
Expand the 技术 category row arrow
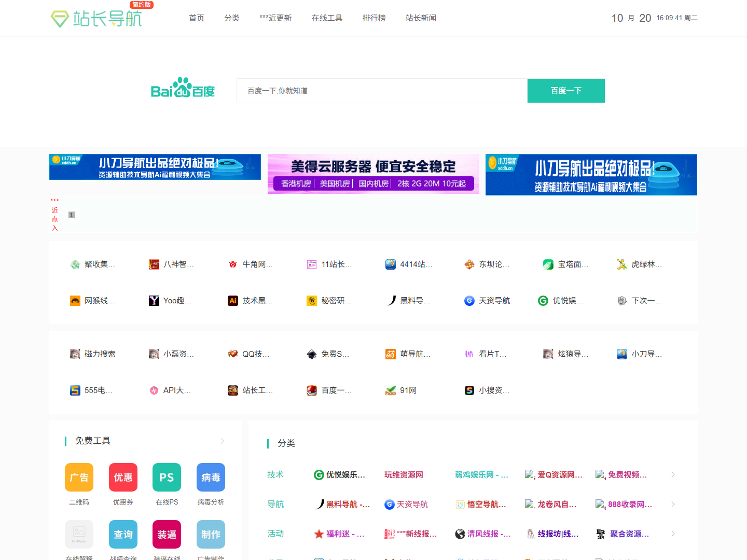[x=673, y=474]
